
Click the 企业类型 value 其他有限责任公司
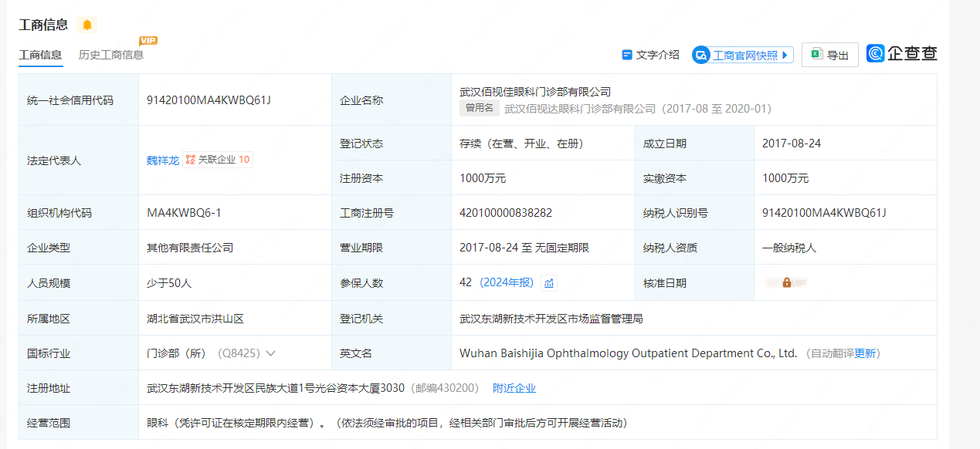(x=190, y=248)
